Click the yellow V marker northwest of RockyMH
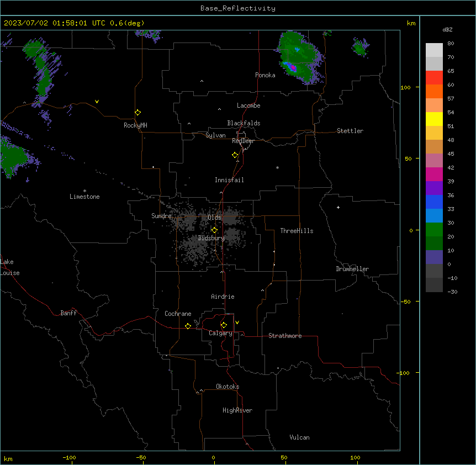Image resolution: width=476 pixels, height=465 pixels. point(97,102)
